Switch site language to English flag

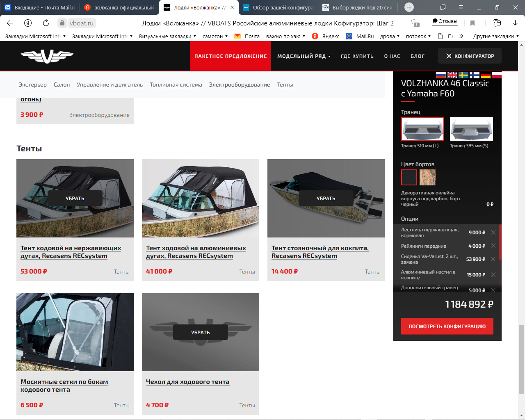click(452, 75)
